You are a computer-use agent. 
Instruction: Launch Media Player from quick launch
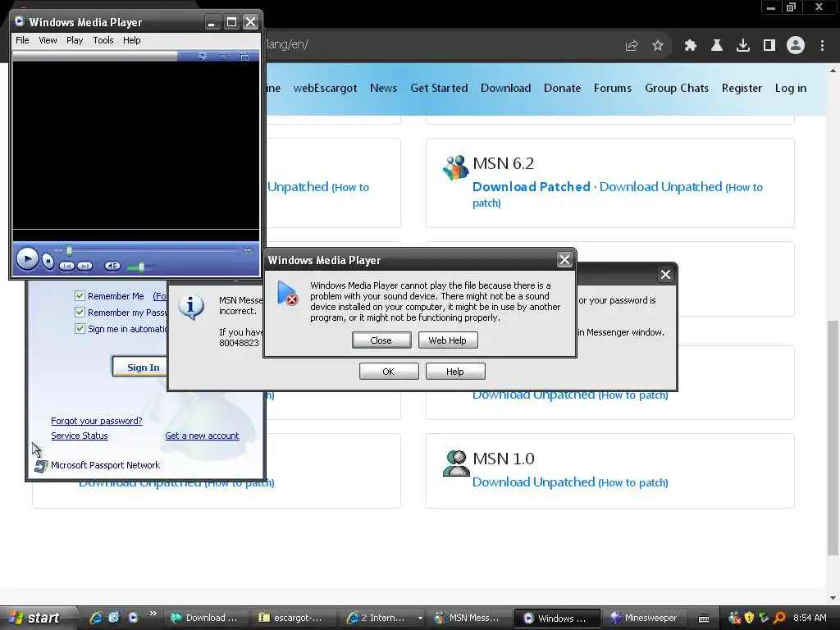click(134, 618)
